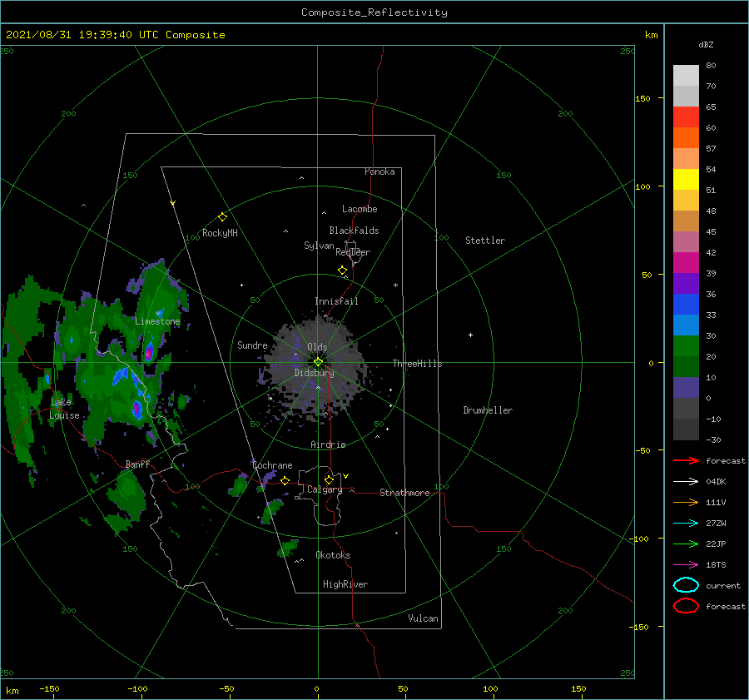Click the dBZ unit heading above color scale
The height and width of the screenshot is (700, 749).
pos(706,44)
